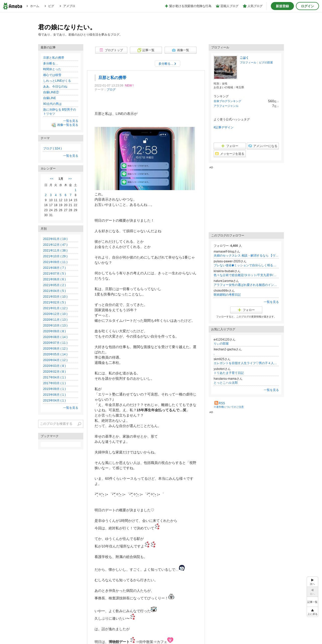This screenshot has height=644, width=322.
Task: Open こはく profile name link
Action: point(244,58)
